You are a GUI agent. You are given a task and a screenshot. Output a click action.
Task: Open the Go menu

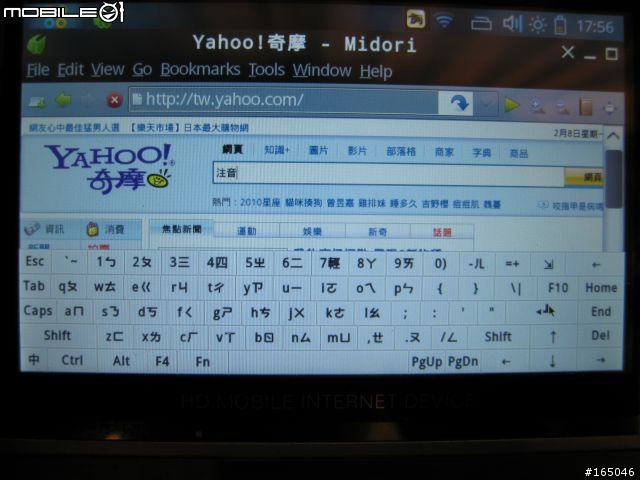tap(142, 70)
